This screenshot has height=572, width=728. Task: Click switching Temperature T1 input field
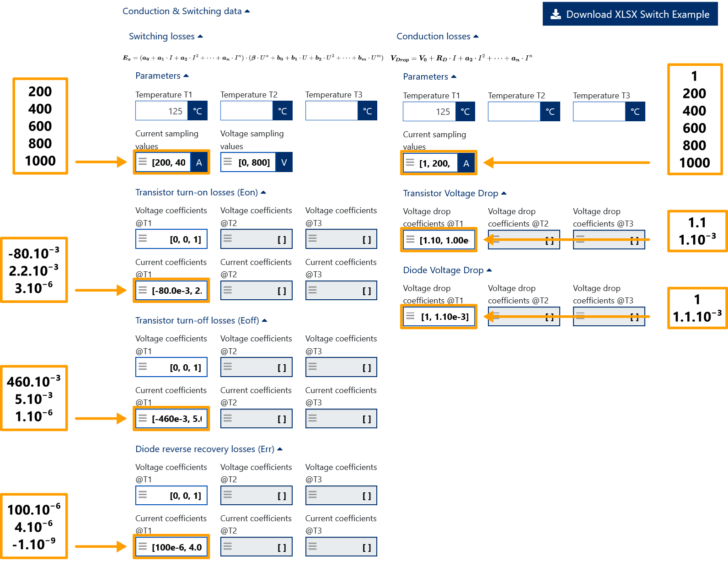point(162,111)
